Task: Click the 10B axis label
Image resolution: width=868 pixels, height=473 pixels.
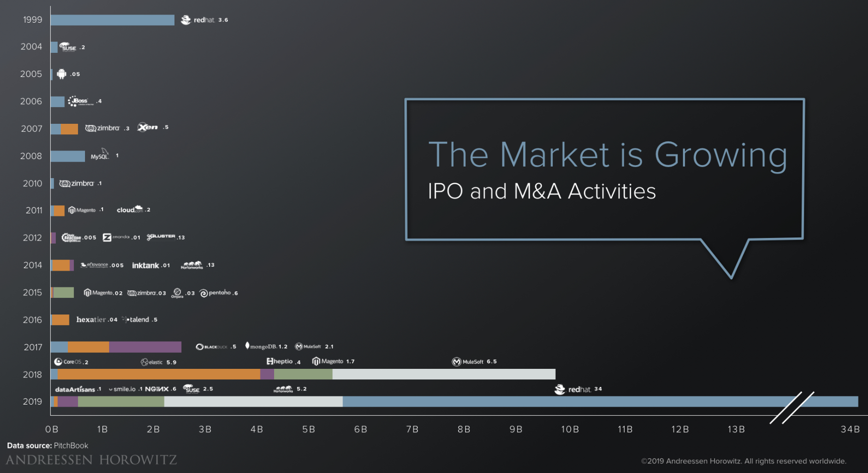Action: pyautogui.click(x=570, y=429)
